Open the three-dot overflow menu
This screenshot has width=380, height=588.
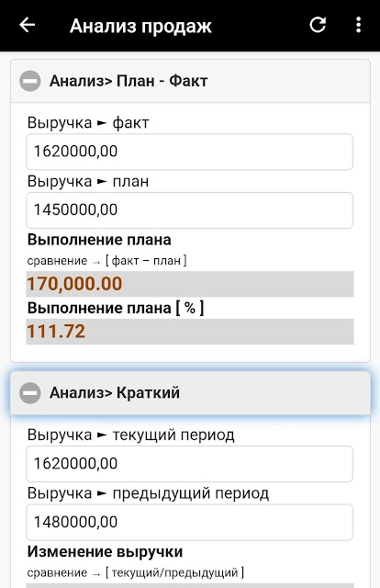click(358, 25)
